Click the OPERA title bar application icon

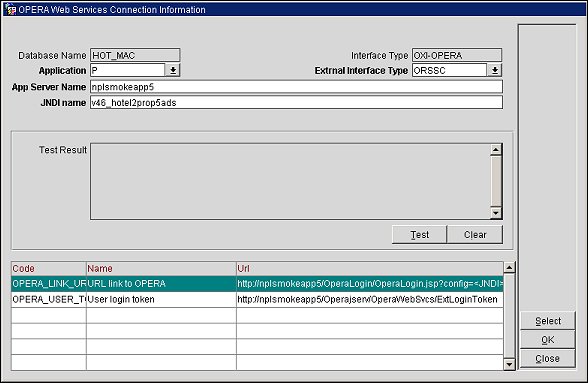10,9
